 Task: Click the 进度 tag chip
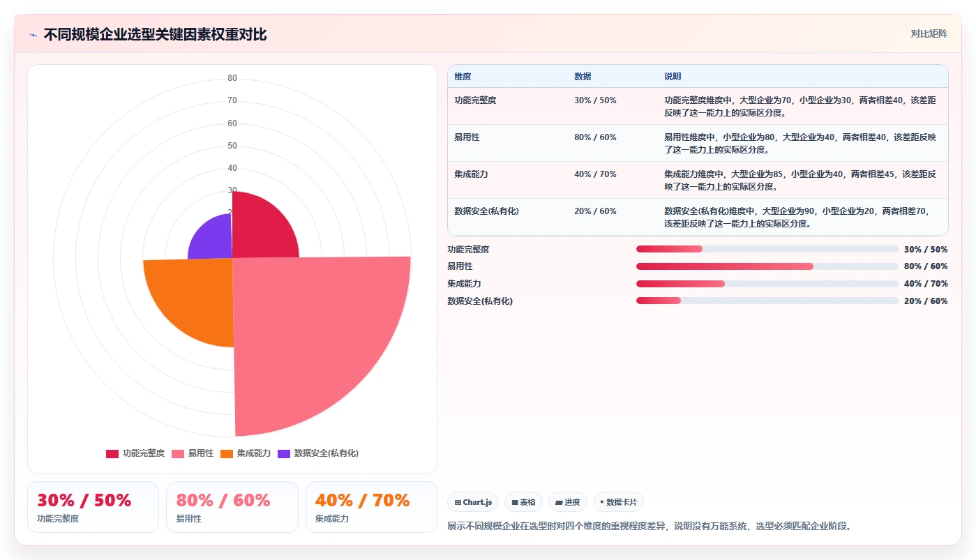click(568, 502)
